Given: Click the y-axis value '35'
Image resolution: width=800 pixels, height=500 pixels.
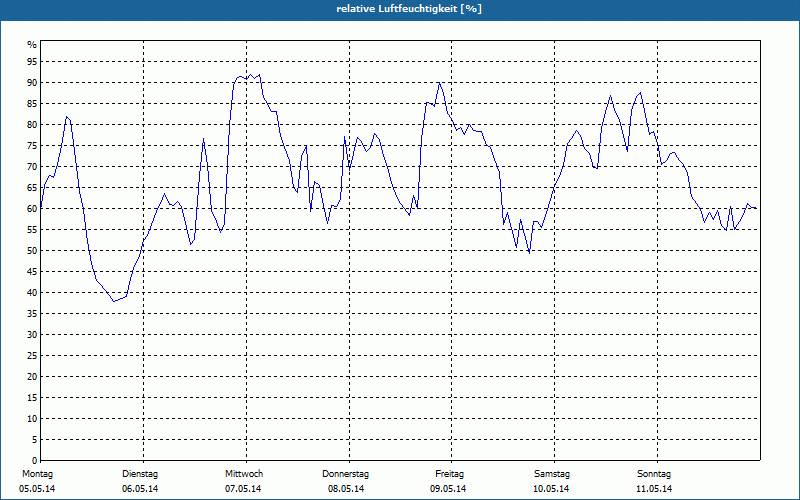Looking at the screenshot, I should (x=32, y=314).
